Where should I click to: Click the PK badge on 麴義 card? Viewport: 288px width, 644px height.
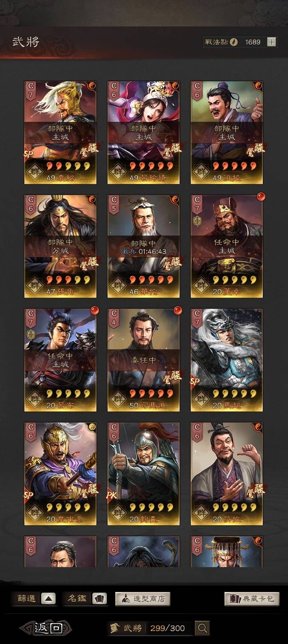pyautogui.click(x=112, y=495)
